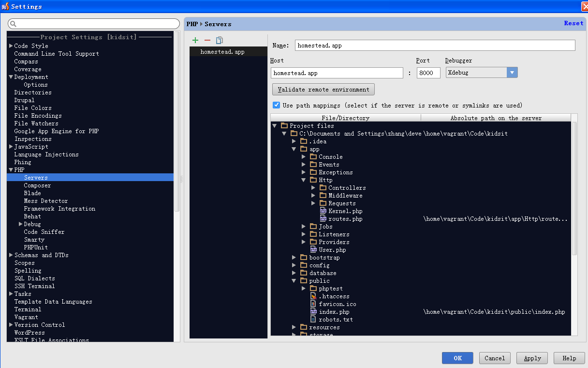Image resolution: width=588 pixels, height=368 pixels.
Task: Expand the .idea folder node
Action: pyautogui.click(x=294, y=141)
